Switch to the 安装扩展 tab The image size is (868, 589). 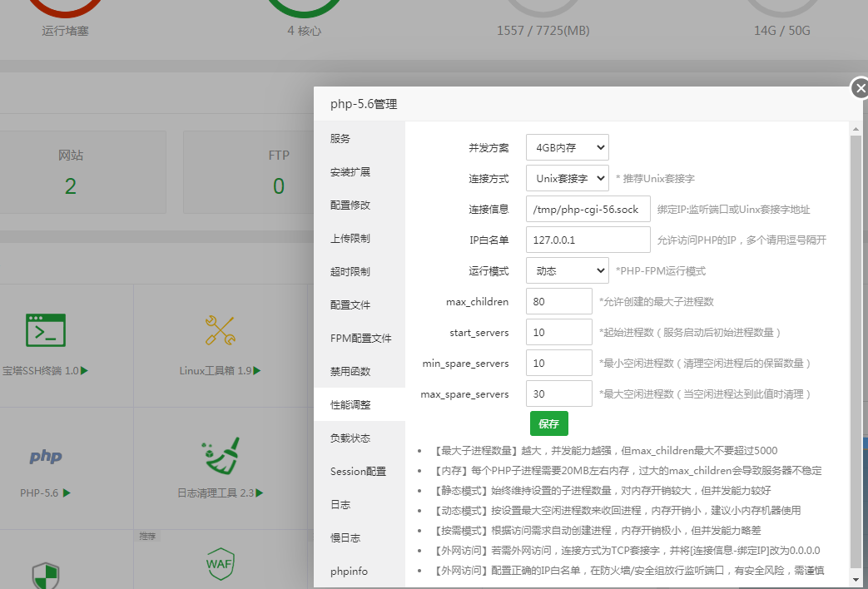tap(360, 171)
